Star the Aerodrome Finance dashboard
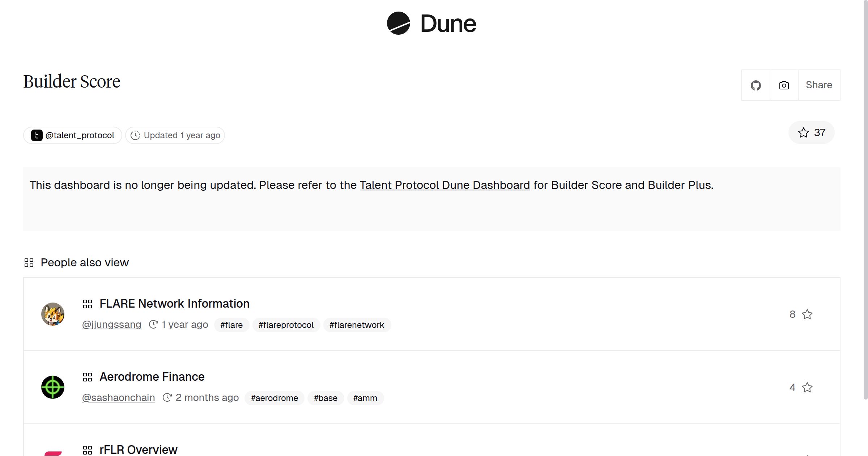Screen dimensions: 868x456 click(807, 387)
